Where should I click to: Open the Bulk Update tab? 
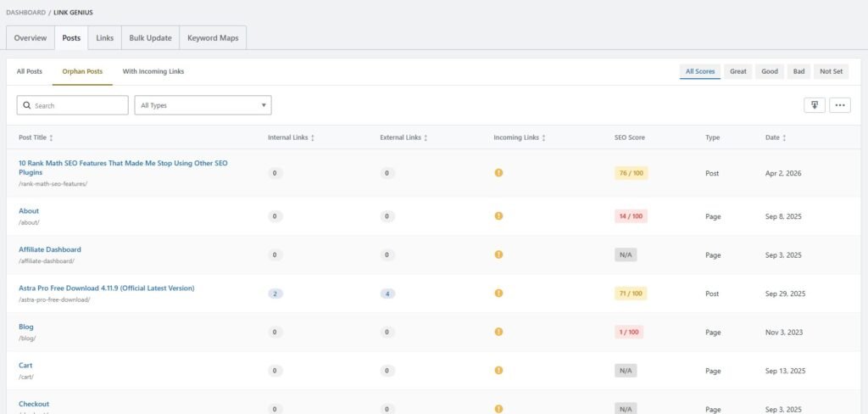point(150,38)
